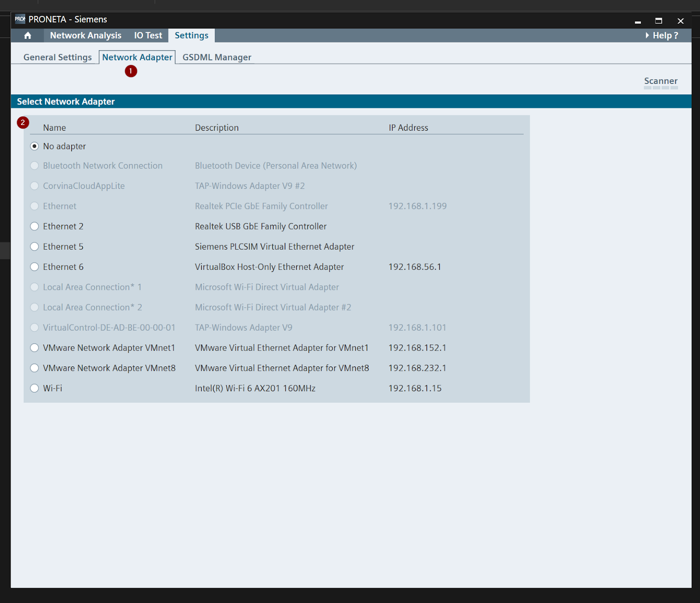Click Local Area Connection* 1 radio button
The height and width of the screenshot is (603, 700).
[x=35, y=287]
